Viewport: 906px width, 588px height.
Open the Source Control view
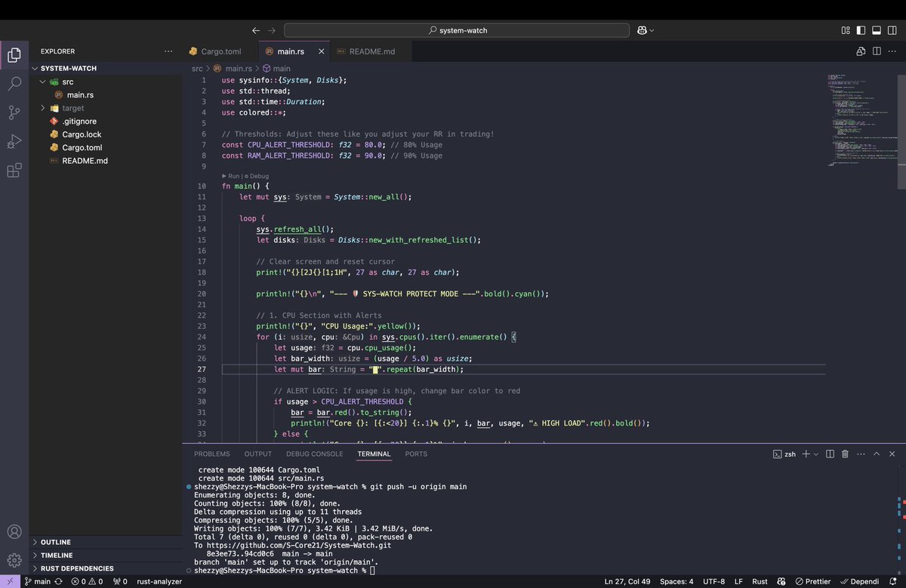click(14, 113)
